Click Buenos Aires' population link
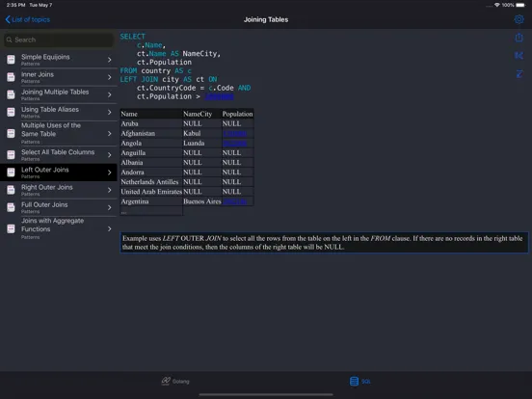This screenshot has width=532, height=399. [x=235, y=201]
